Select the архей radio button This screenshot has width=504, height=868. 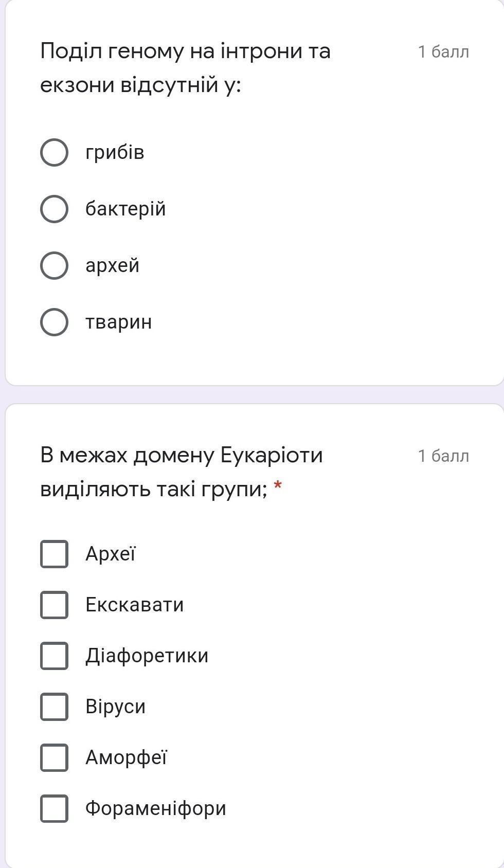[x=54, y=266]
